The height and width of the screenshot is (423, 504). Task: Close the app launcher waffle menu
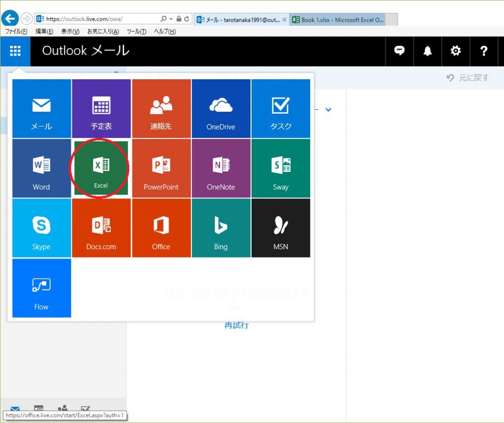[x=15, y=51]
